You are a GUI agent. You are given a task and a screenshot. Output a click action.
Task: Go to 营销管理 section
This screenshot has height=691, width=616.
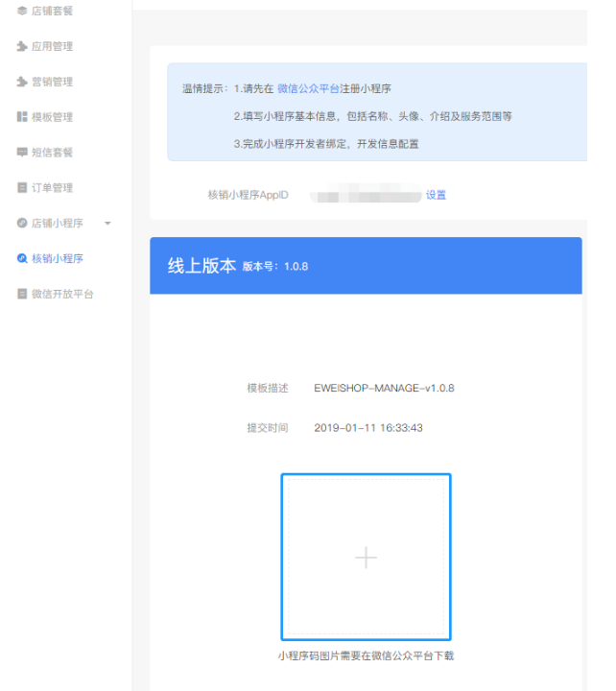pyautogui.click(x=52, y=82)
